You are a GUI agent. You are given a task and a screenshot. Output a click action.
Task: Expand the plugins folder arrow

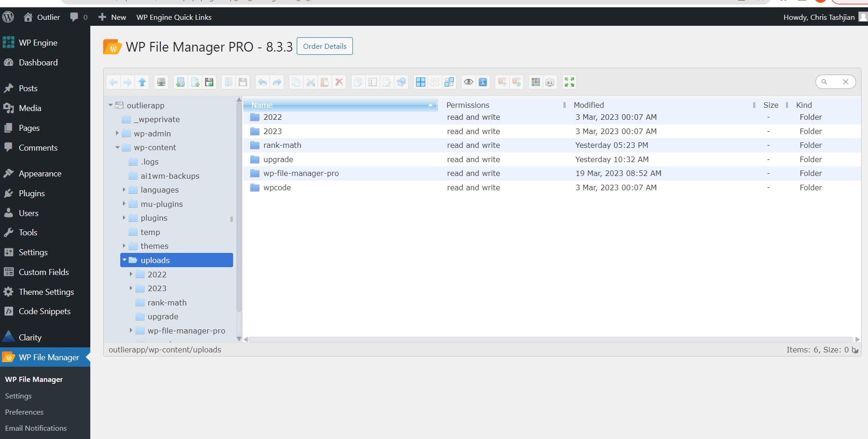tap(124, 218)
